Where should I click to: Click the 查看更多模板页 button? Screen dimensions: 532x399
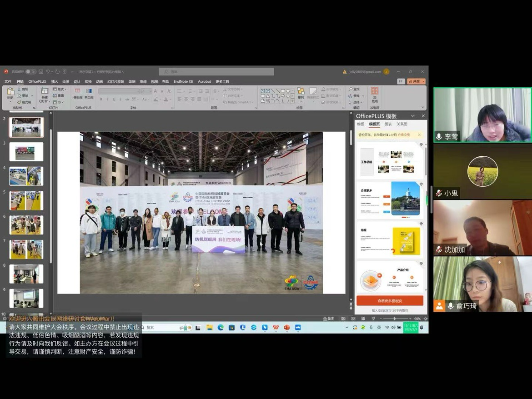click(x=390, y=301)
